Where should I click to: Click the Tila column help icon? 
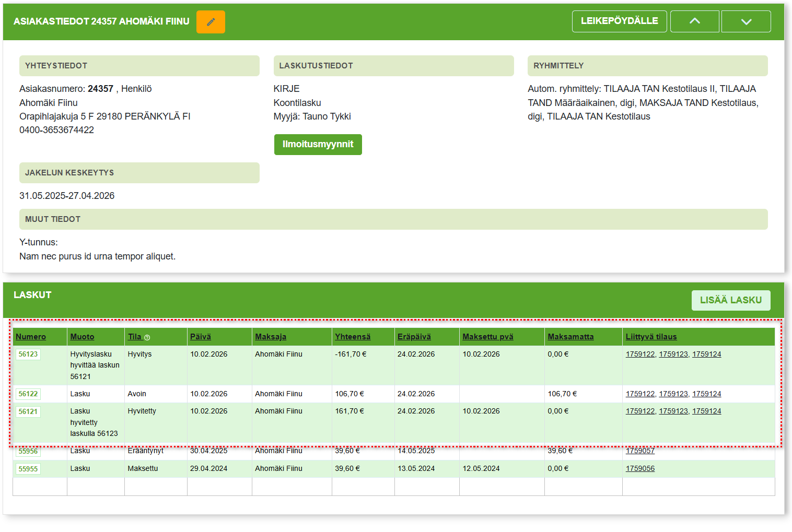click(x=147, y=338)
